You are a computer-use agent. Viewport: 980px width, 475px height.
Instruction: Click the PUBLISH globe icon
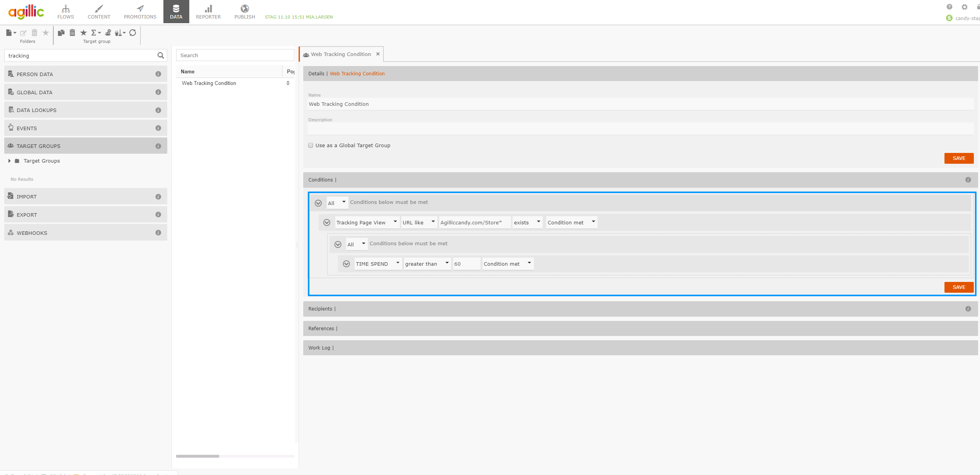click(x=244, y=8)
